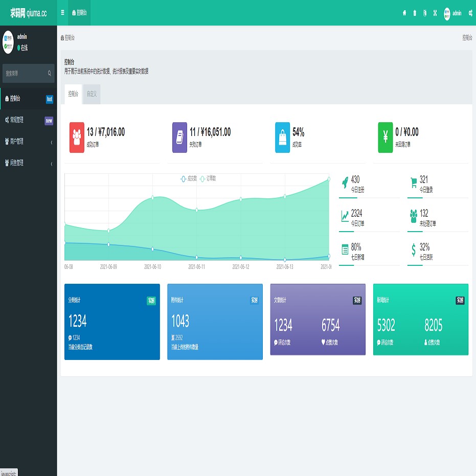Click the red users icon for 成功订单
The width and height of the screenshot is (476, 476).
(77, 138)
